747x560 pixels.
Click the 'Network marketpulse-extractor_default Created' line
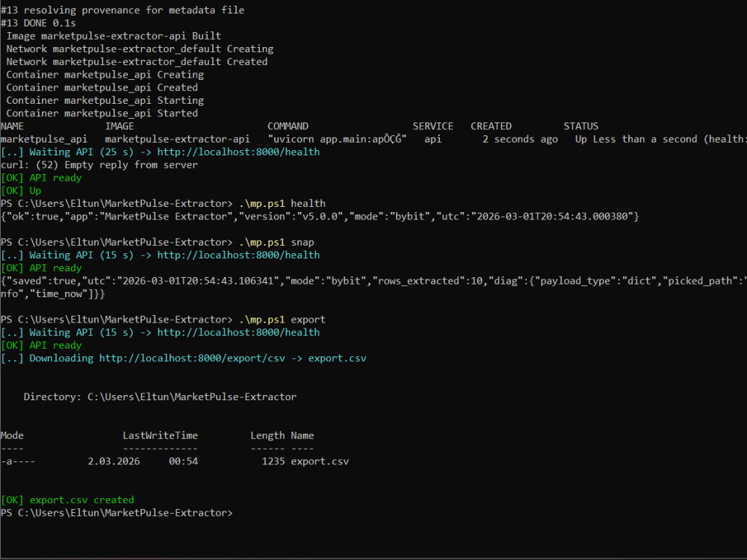137,62
